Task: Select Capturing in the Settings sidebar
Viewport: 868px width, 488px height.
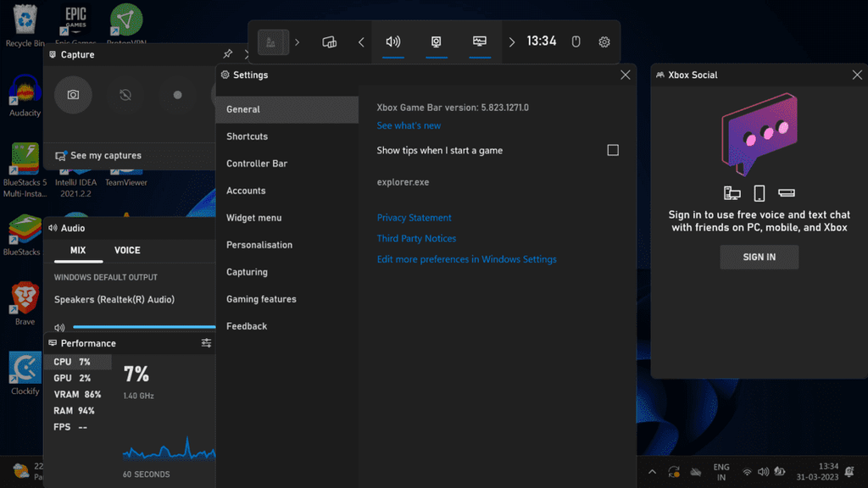Action: coord(246,272)
